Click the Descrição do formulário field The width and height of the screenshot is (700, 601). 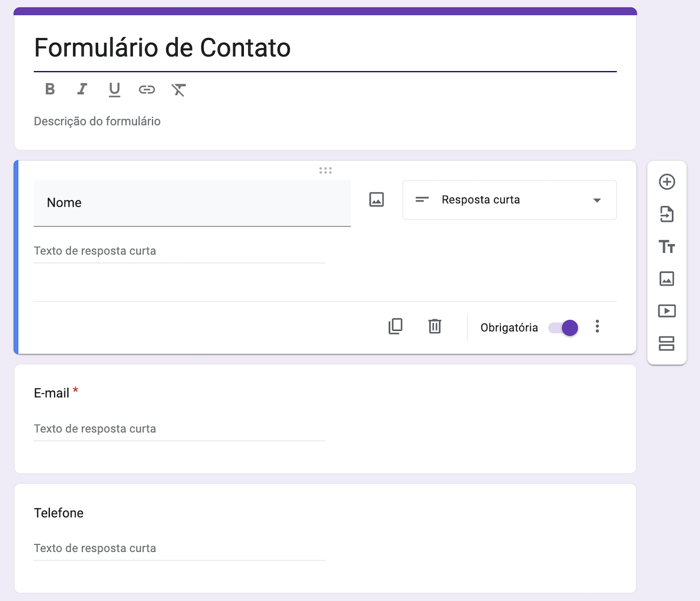click(97, 121)
